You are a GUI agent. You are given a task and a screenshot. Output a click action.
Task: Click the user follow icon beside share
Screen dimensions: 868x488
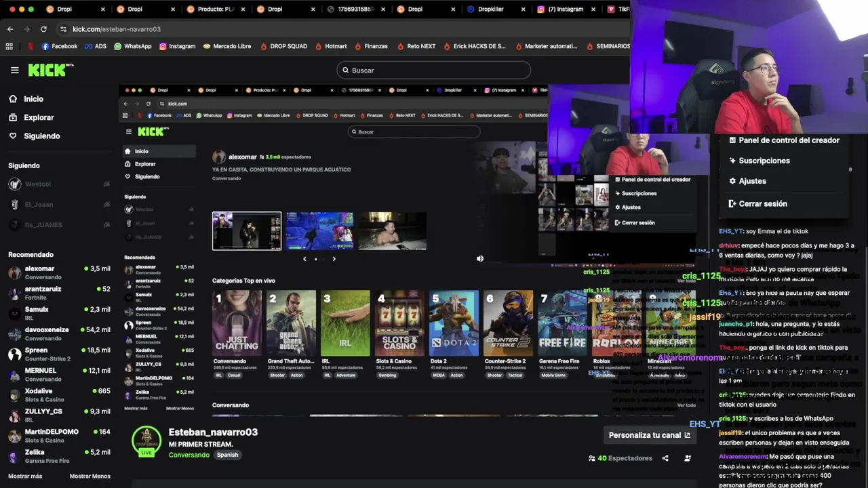tap(688, 458)
